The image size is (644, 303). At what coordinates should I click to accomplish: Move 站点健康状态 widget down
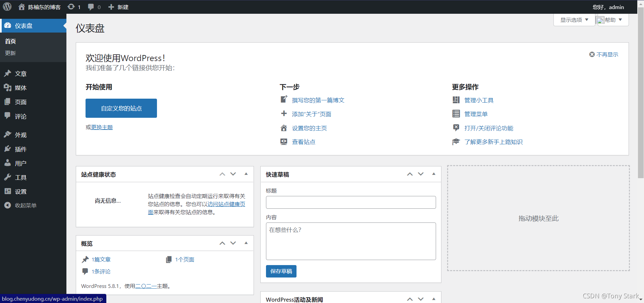tap(233, 174)
